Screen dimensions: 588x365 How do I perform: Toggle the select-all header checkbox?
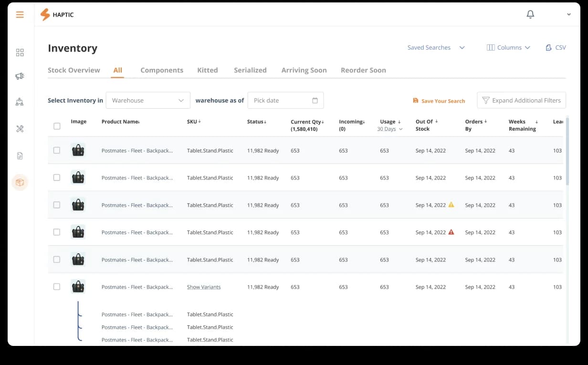(57, 126)
